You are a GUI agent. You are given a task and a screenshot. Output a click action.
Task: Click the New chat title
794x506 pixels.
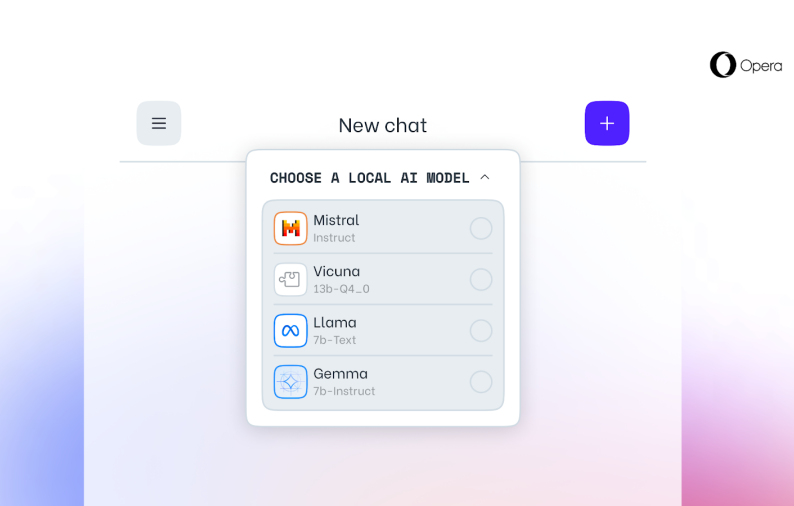(x=382, y=125)
